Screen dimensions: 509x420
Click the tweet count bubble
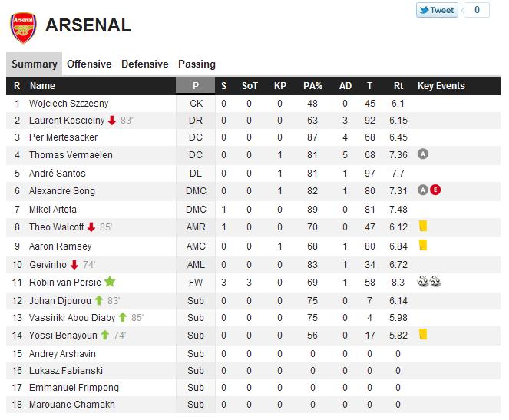click(x=476, y=10)
